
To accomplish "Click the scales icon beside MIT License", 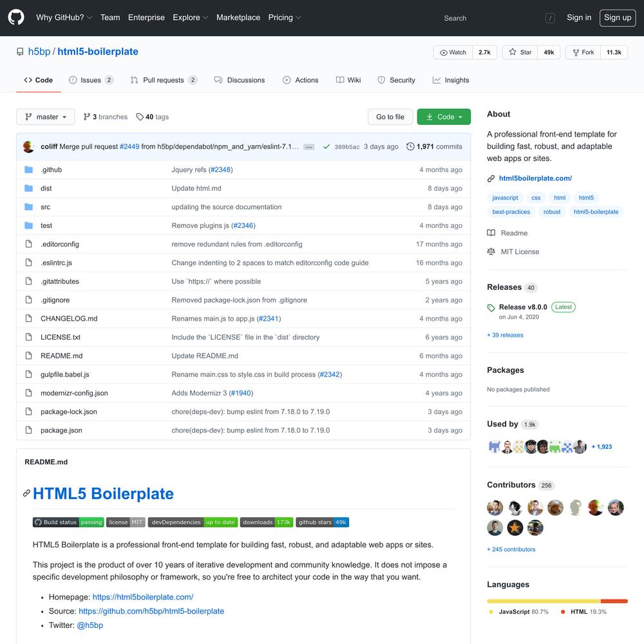I will tap(491, 251).
